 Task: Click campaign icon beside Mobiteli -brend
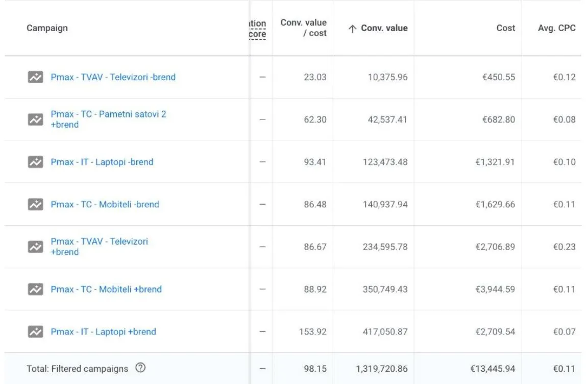36,204
